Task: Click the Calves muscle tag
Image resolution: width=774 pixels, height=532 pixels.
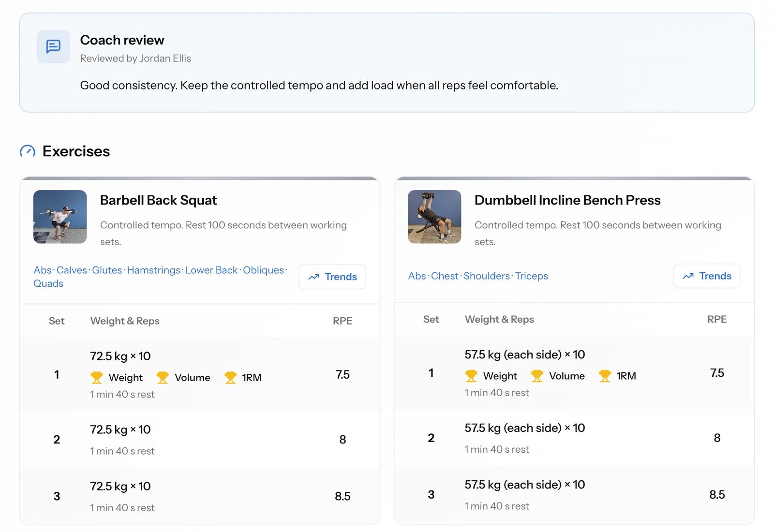Action: 72,270
